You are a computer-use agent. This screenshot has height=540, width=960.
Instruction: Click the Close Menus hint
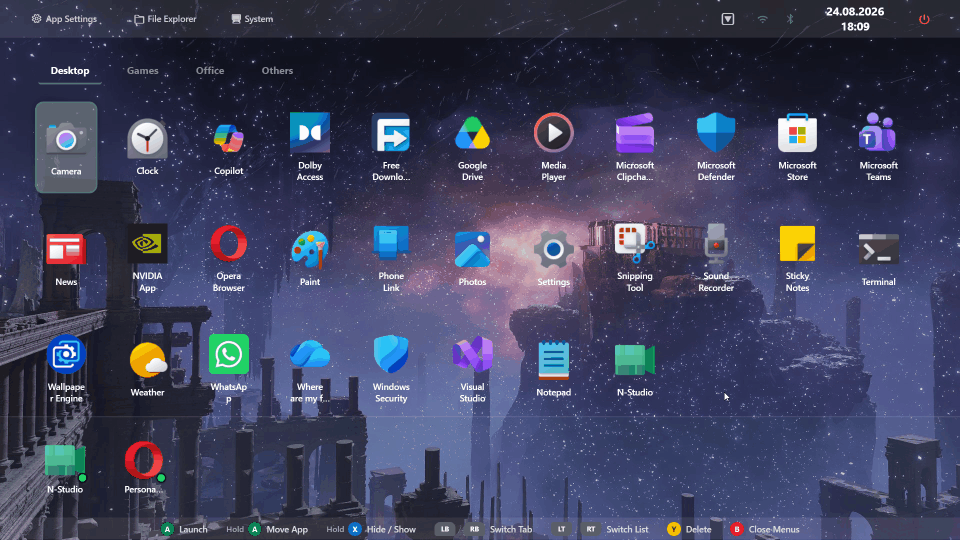click(x=765, y=529)
